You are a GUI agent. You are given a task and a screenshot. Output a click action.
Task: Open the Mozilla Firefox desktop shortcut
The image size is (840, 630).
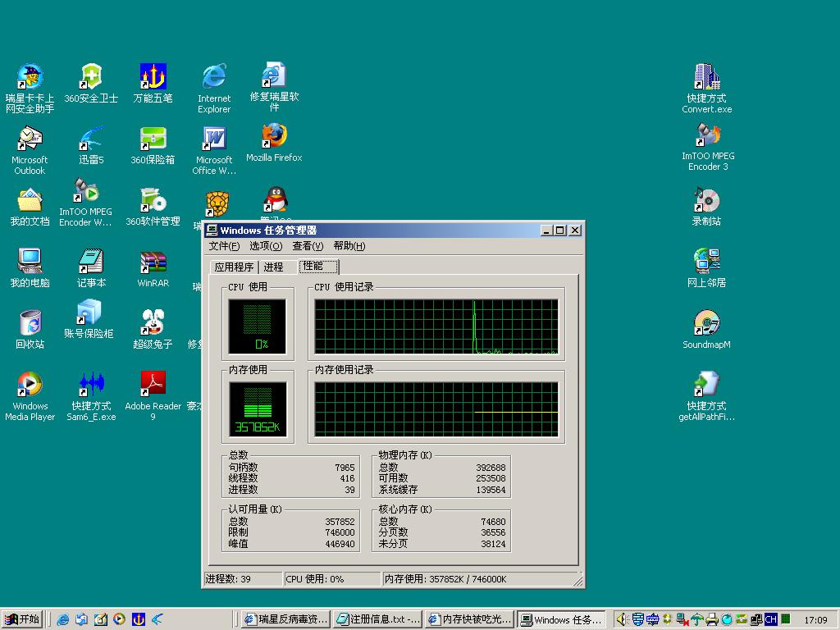[x=274, y=136]
